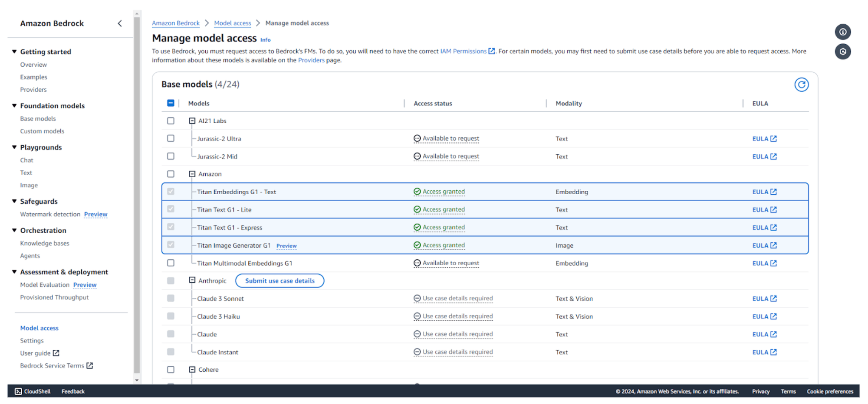Collapse the Foundation models sidebar section
Image resolution: width=868 pixels, height=404 pixels.
[14, 106]
